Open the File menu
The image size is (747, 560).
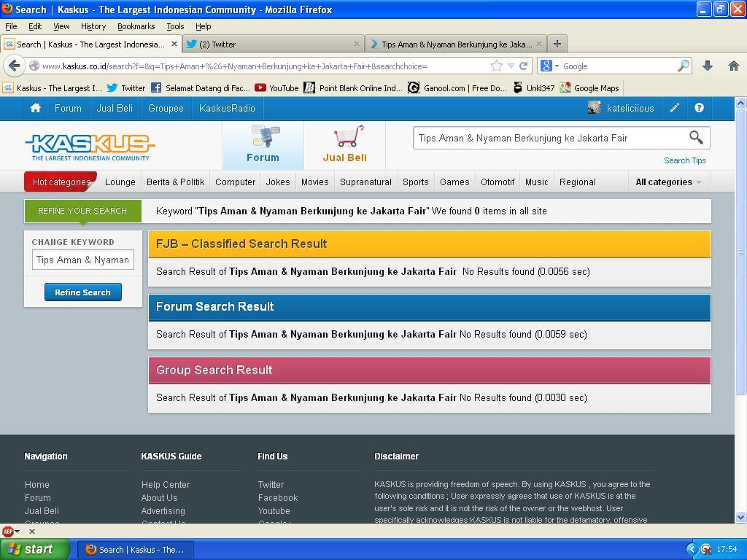11,26
